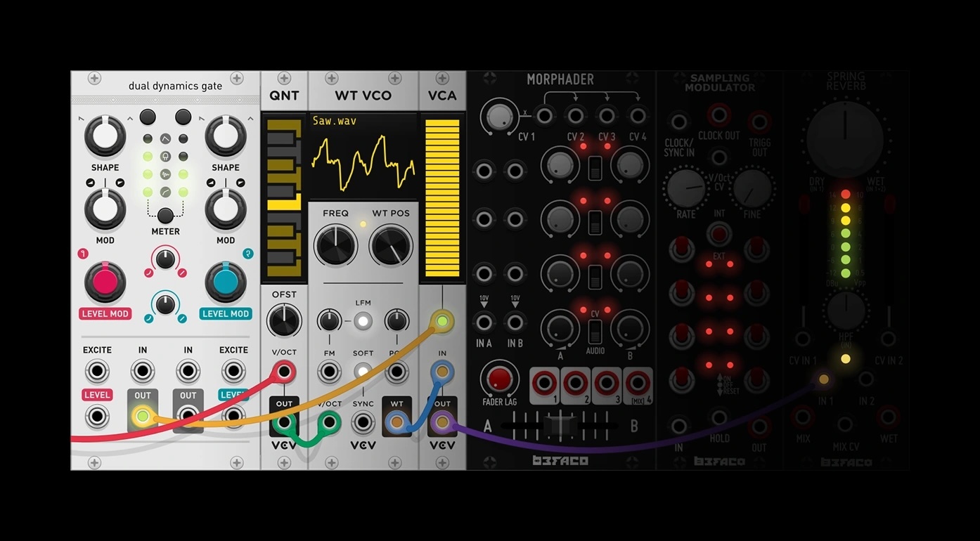Click the METER button on dual dynamics gate
The height and width of the screenshot is (541, 980).
[x=165, y=216]
